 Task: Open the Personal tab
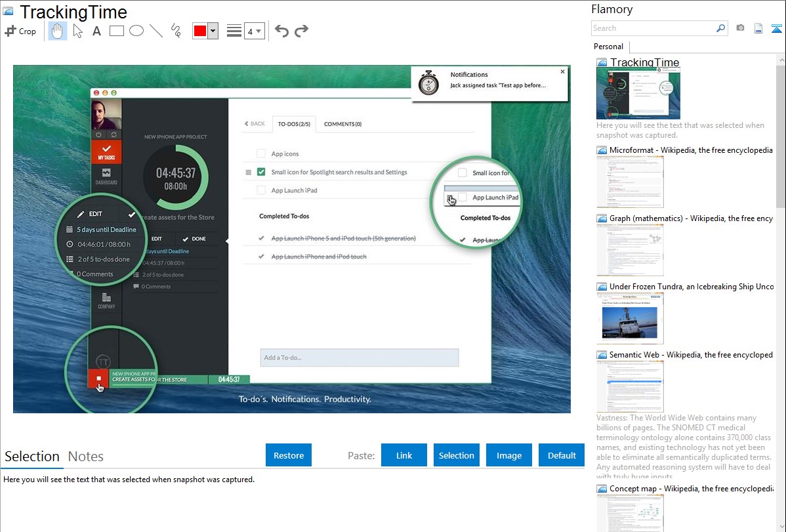point(608,47)
